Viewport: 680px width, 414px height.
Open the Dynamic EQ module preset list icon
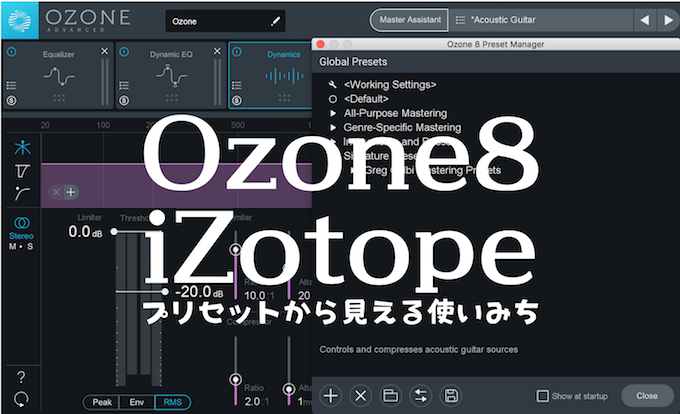(x=124, y=85)
